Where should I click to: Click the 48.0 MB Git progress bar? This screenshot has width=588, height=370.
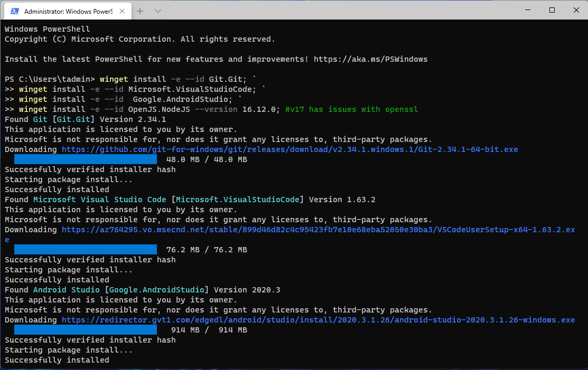86,159
